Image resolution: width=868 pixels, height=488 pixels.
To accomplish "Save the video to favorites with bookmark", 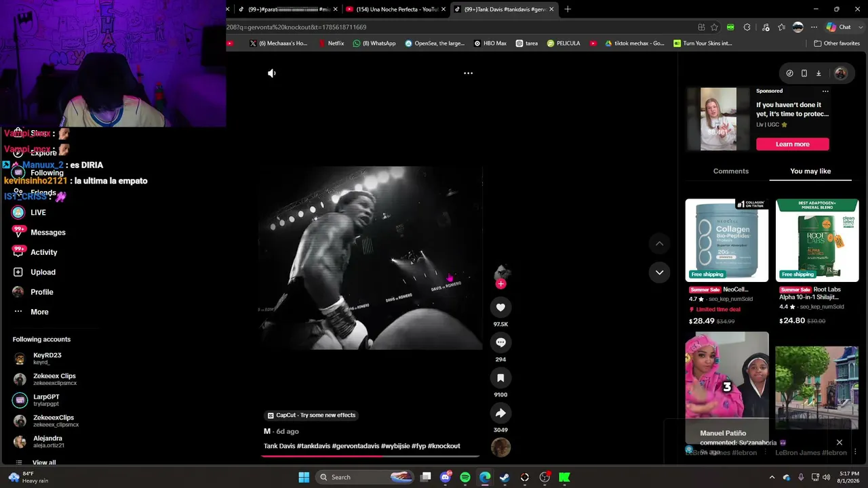I will (x=500, y=378).
